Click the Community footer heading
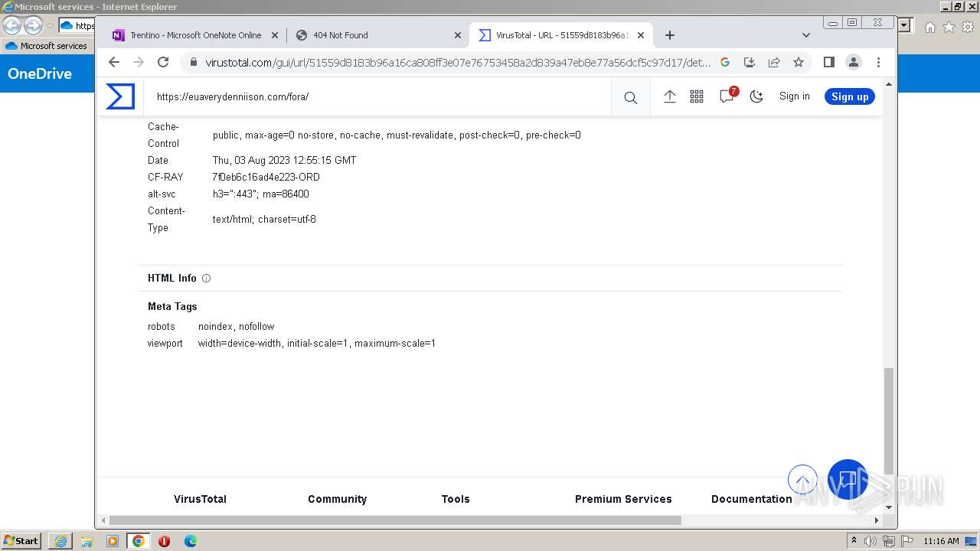 (x=338, y=499)
